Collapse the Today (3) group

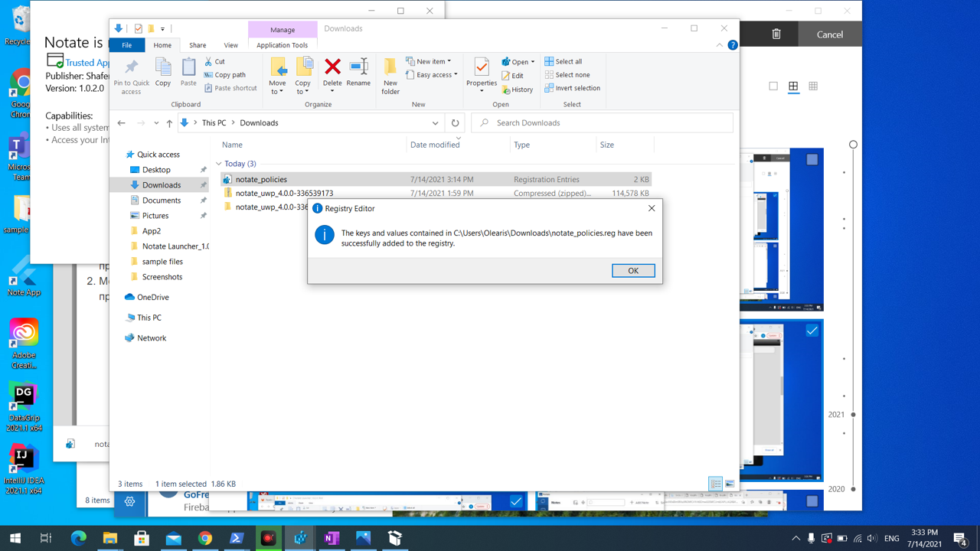point(219,164)
